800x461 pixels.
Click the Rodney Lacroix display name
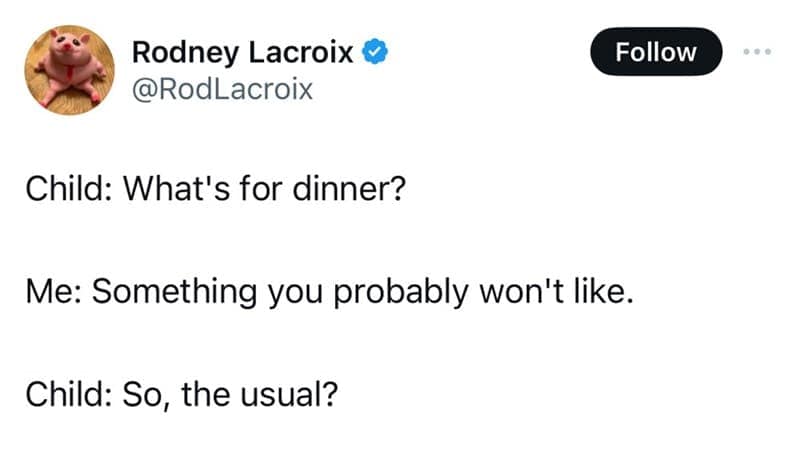(243, 52)
